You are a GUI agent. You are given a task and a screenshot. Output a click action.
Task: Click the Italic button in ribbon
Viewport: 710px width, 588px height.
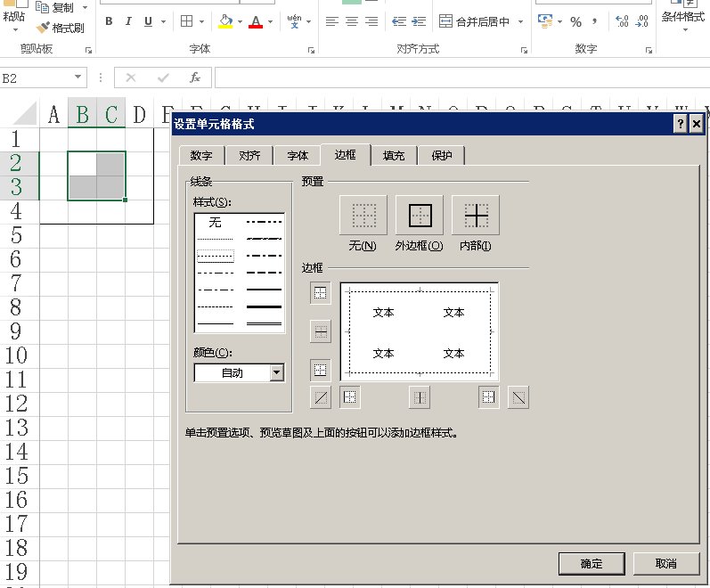[x=128, y=21]
